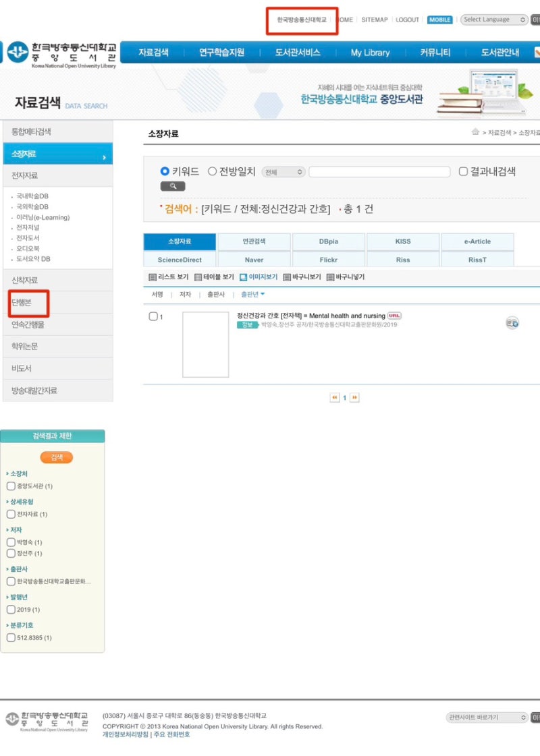
Task: Open the Select Language dropdown
Action: tap(494, 20)
